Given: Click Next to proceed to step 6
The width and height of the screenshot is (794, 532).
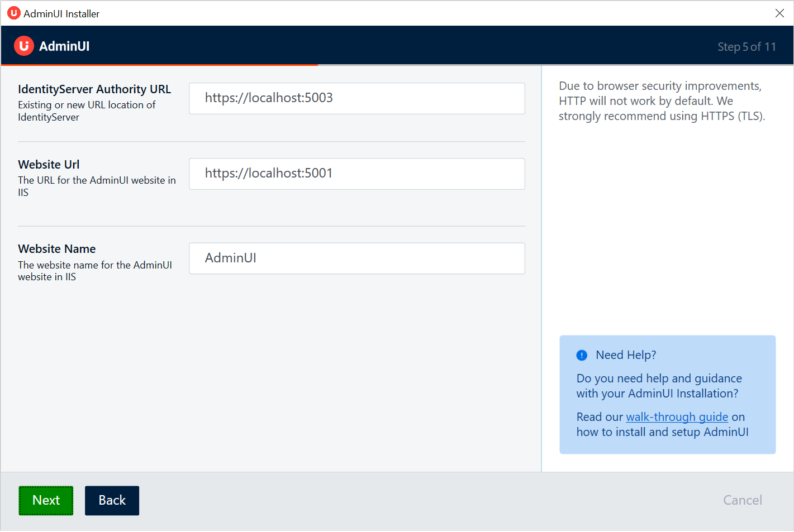Looking at the screenshot, I should pos(46,500).
